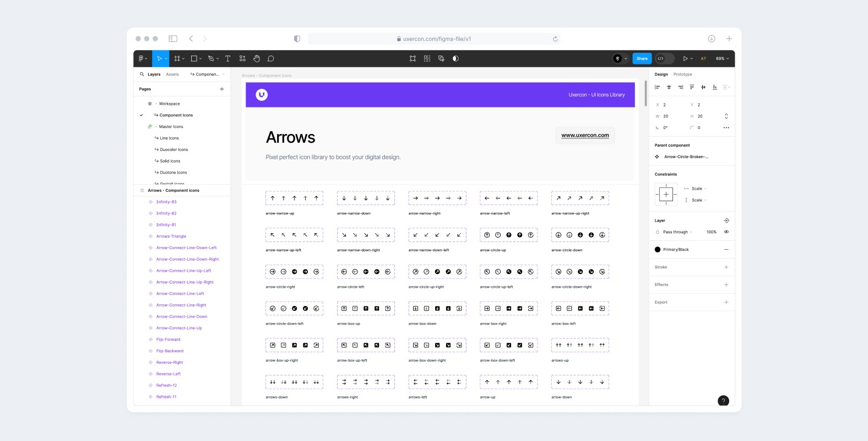Toggle Dev Mode switch

tap(665, 58)
